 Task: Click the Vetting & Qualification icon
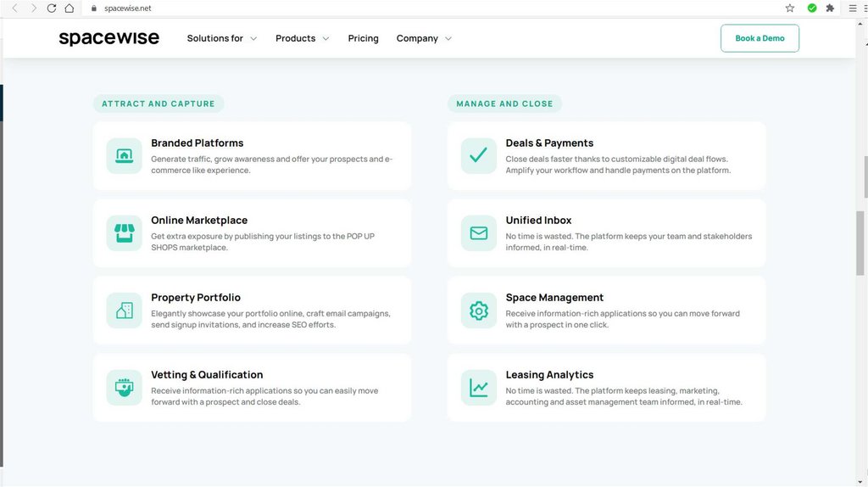pyautogui.click(x=124, y=388)
